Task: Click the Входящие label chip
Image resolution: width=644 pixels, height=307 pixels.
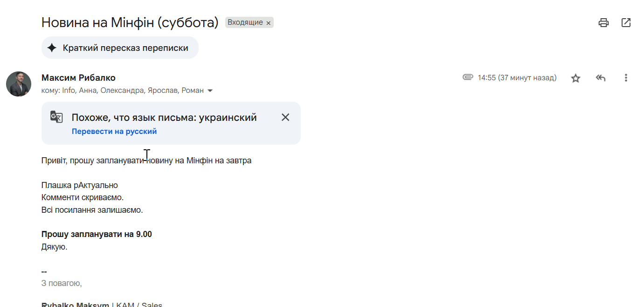Action: click(245, 22)
